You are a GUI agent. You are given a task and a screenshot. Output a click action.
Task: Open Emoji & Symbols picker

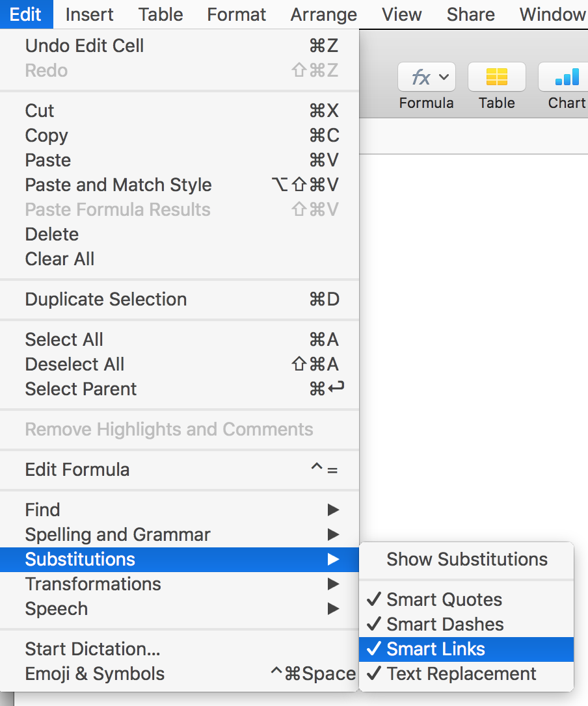[95, 673]
